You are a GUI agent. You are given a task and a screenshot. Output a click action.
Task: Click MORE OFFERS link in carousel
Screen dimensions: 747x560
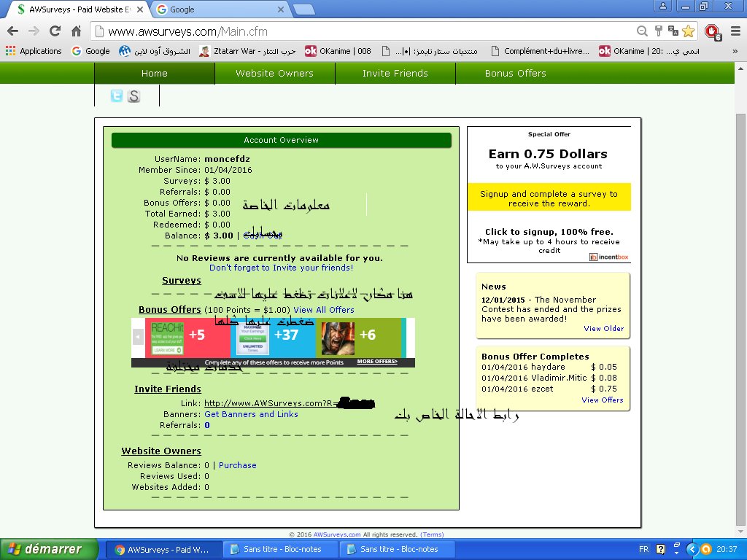[377, 362]
